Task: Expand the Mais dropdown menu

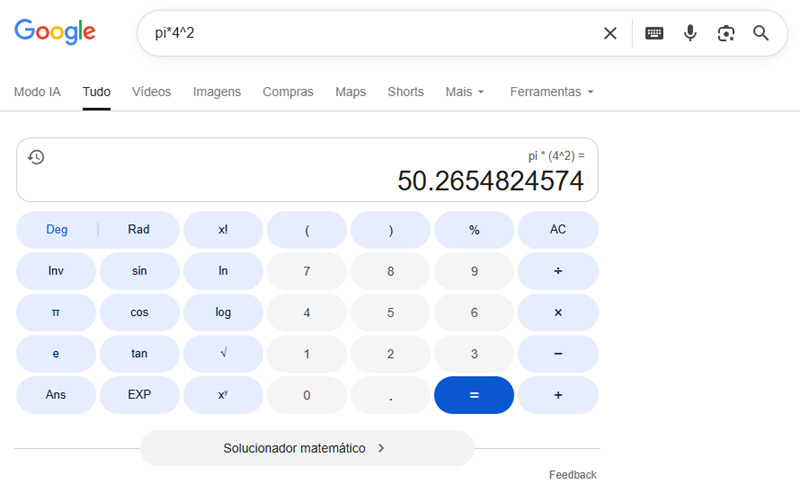Action: pos(464,92)
